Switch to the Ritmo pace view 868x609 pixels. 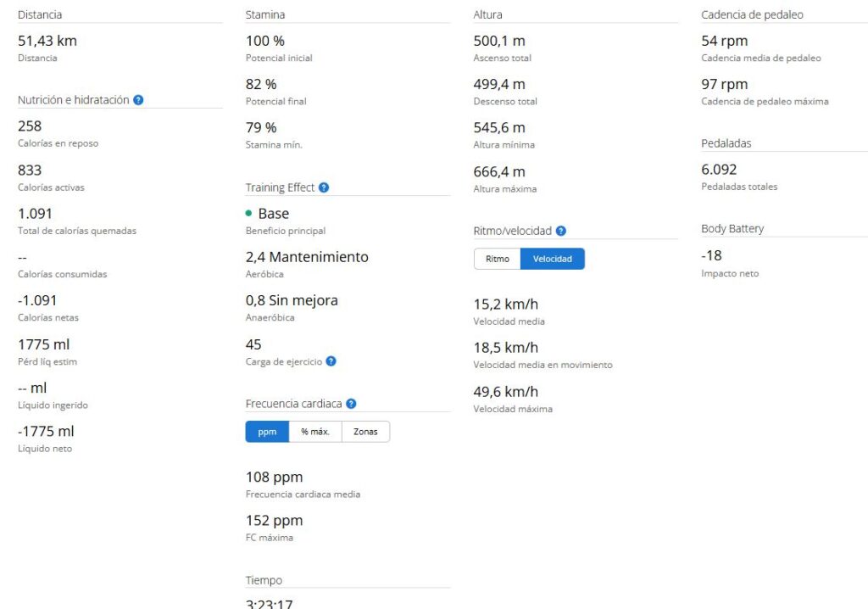tap(498, 259)
